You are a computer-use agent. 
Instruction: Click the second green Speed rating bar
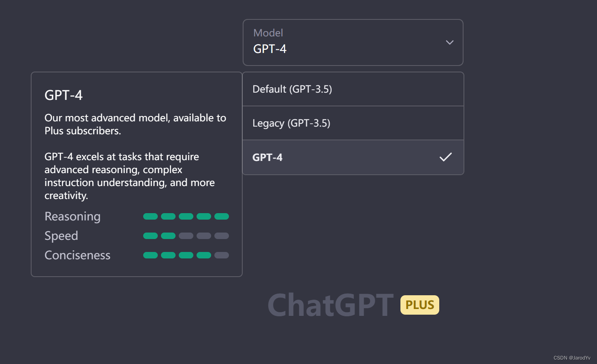point(168,236)
